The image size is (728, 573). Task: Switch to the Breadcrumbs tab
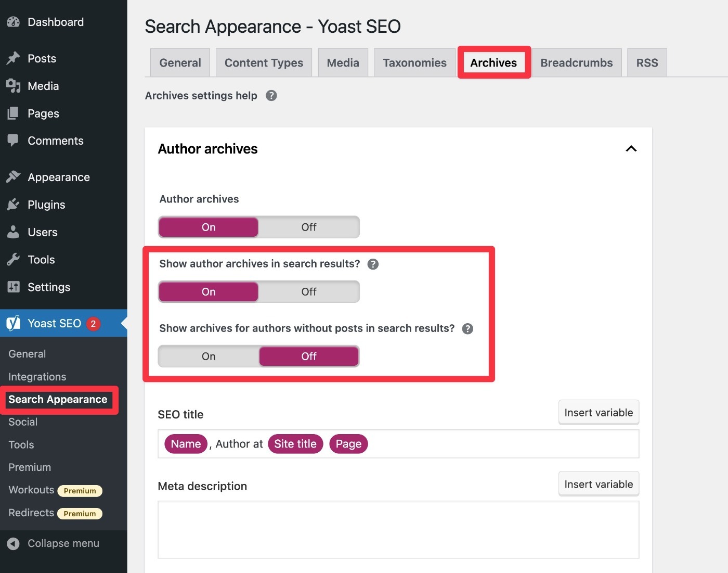577,63
